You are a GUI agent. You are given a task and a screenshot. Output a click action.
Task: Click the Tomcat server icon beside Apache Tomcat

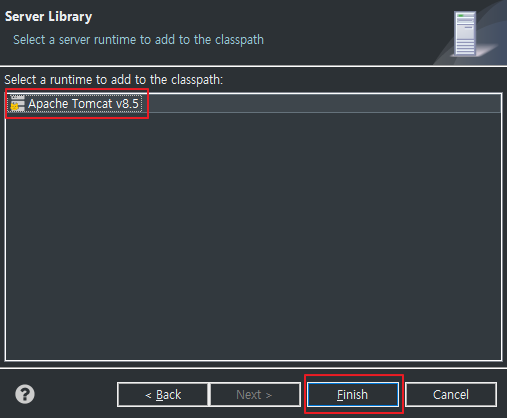coord(17,104)
